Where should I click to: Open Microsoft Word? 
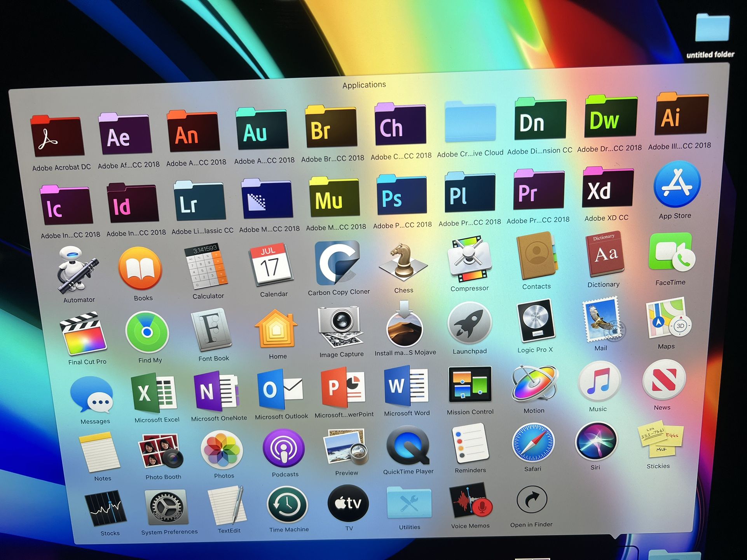pyautogui.click(x=406, y=386)
